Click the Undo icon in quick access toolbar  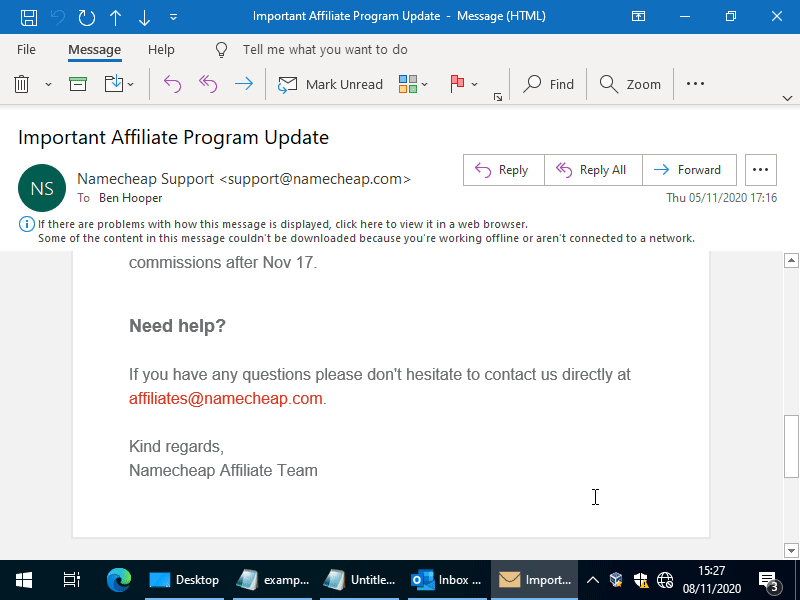tap(58, 17)
